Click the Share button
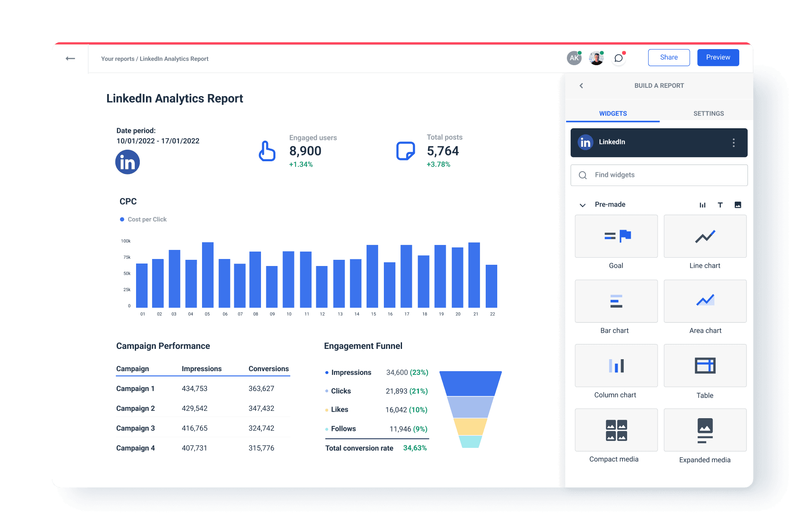This screenshot has width=804, height=532. click(669, 57)
